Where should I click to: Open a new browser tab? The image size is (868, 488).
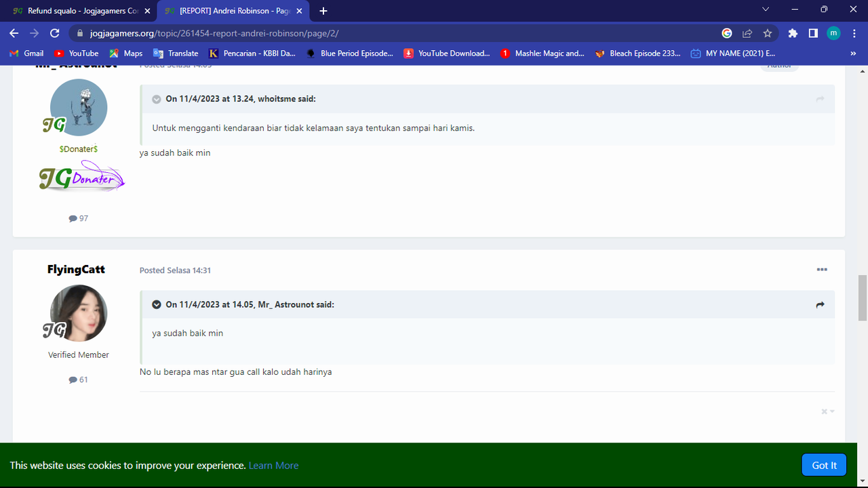pos(323,11)
